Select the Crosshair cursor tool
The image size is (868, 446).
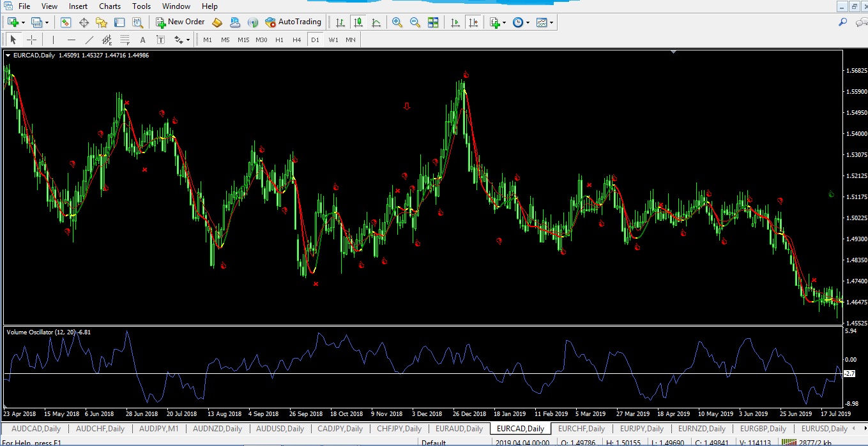coord(31,40)
